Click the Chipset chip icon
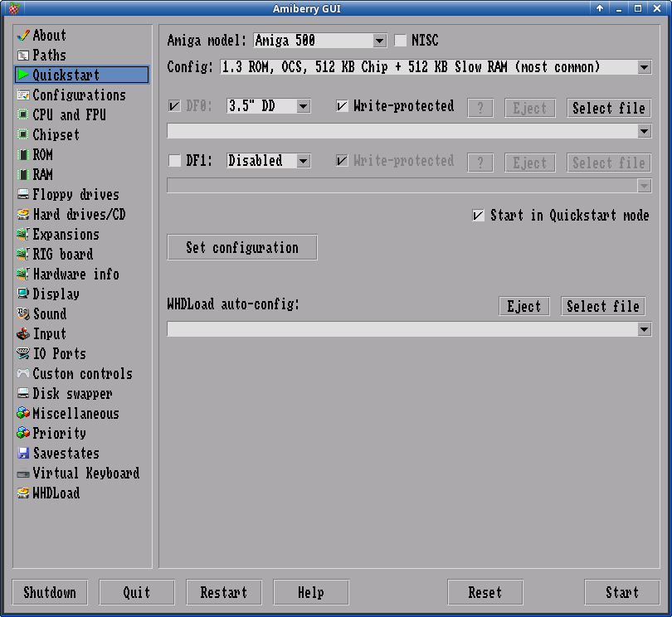672x617 pixels. (x=23, y=134)
